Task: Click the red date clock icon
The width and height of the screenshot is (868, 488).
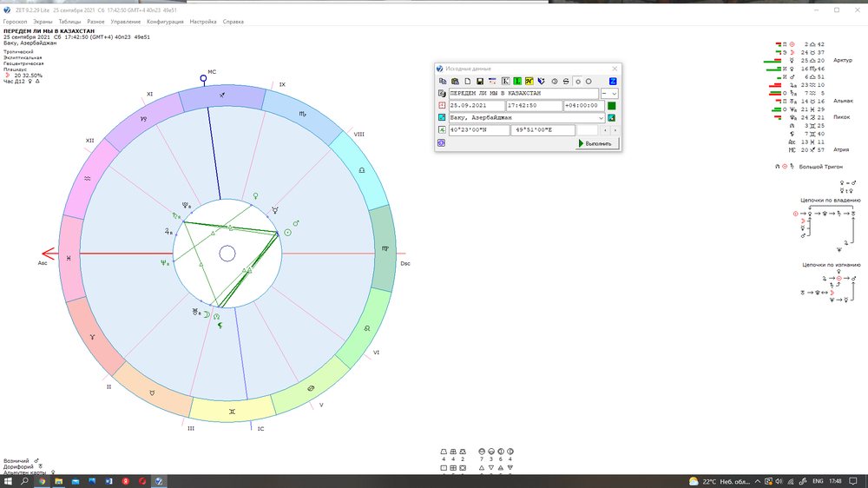Action: click(442, 105)
